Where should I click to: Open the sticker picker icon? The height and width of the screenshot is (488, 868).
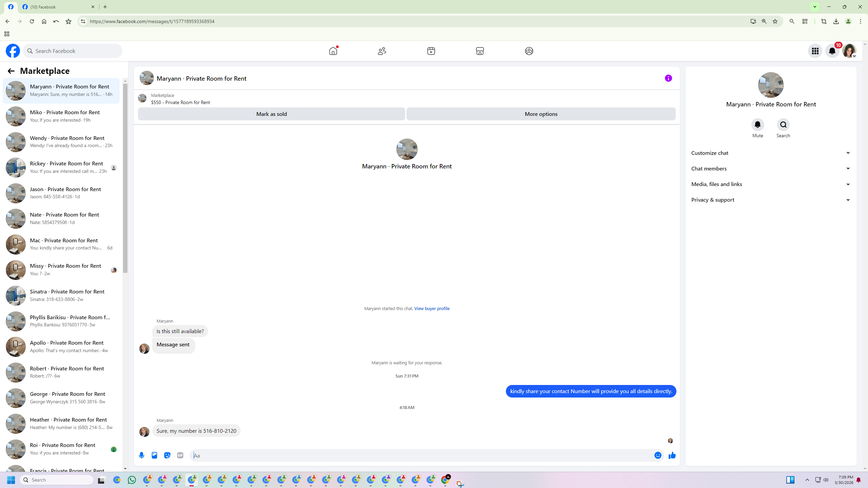[x=167, y=455]
